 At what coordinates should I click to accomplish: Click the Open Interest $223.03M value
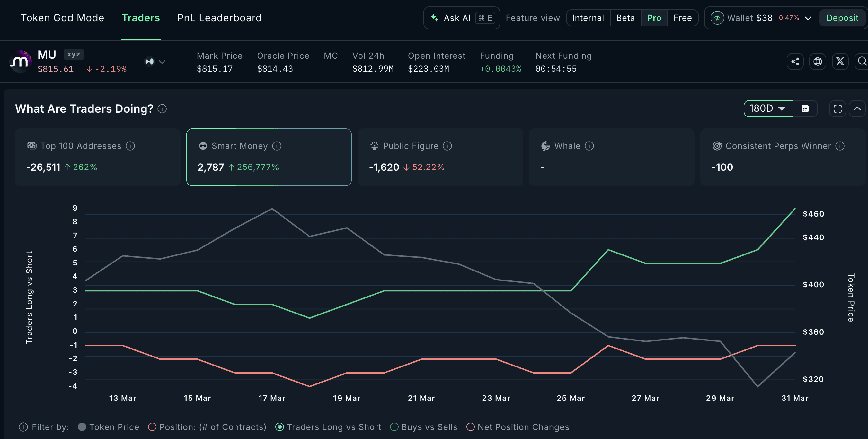pyautogui.click(x=428, y=69)
